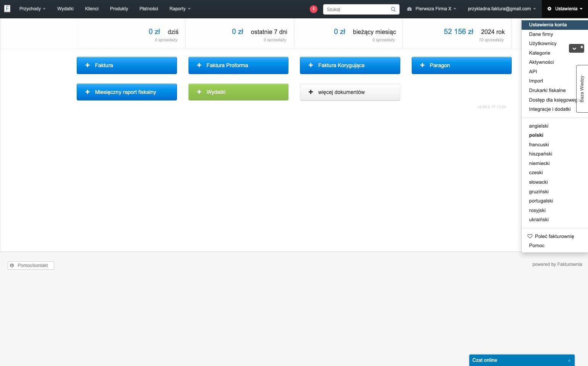Create a new Faktura Korygująca
The image size is (588, 366).
click(x=350, y=65)
